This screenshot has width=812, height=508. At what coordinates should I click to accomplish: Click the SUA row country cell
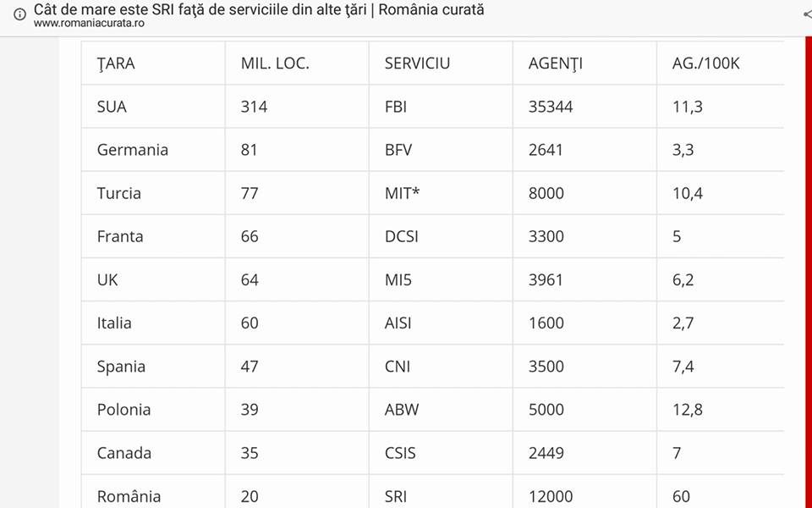tap(112, 107)
